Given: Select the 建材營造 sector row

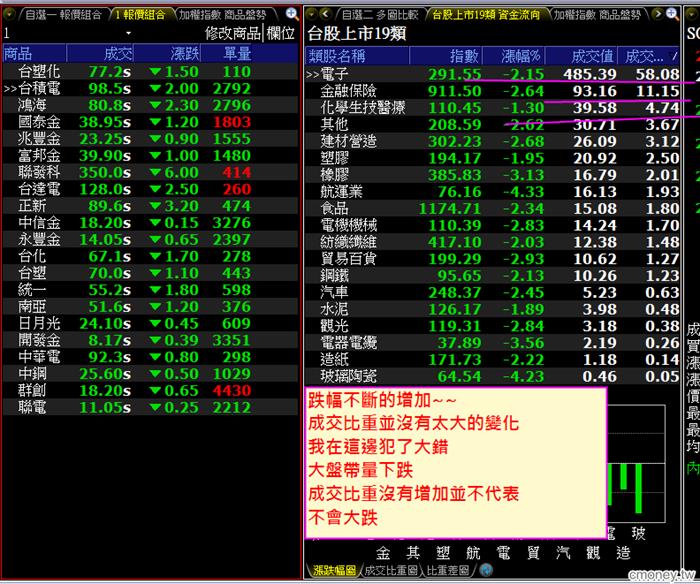Looking at the screenshot, I should coord(493,141).
